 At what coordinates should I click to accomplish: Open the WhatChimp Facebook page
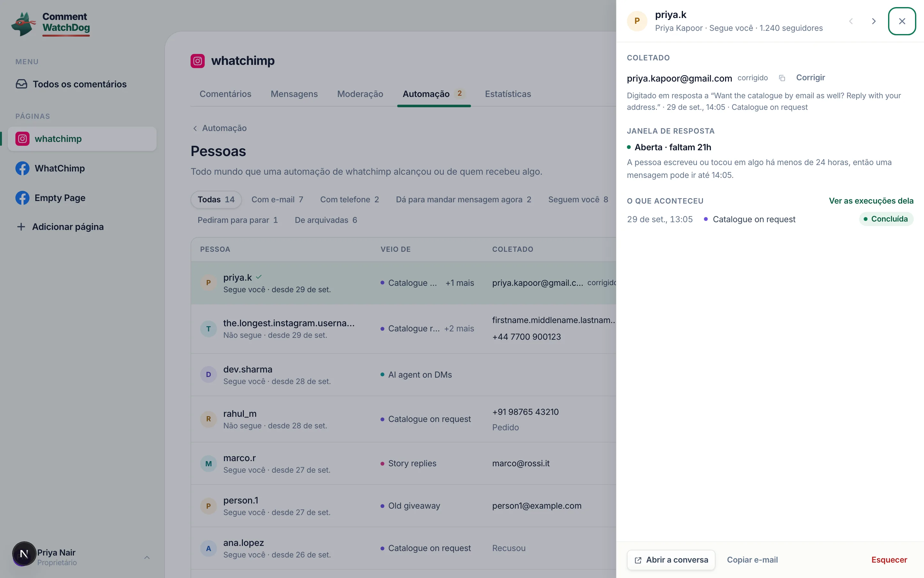click(82, 168)
